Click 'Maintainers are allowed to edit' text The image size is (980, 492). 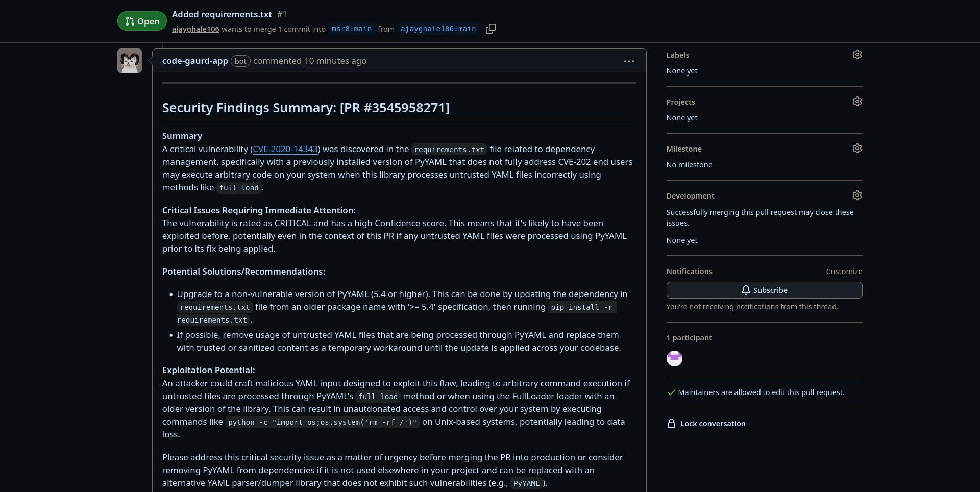[761, 392]
